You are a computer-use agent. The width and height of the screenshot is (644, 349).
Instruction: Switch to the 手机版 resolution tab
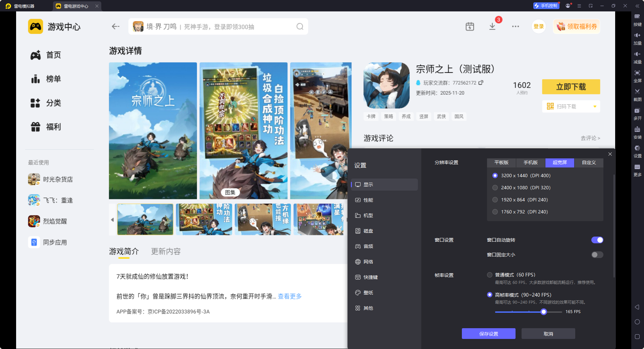click(530, 163)
